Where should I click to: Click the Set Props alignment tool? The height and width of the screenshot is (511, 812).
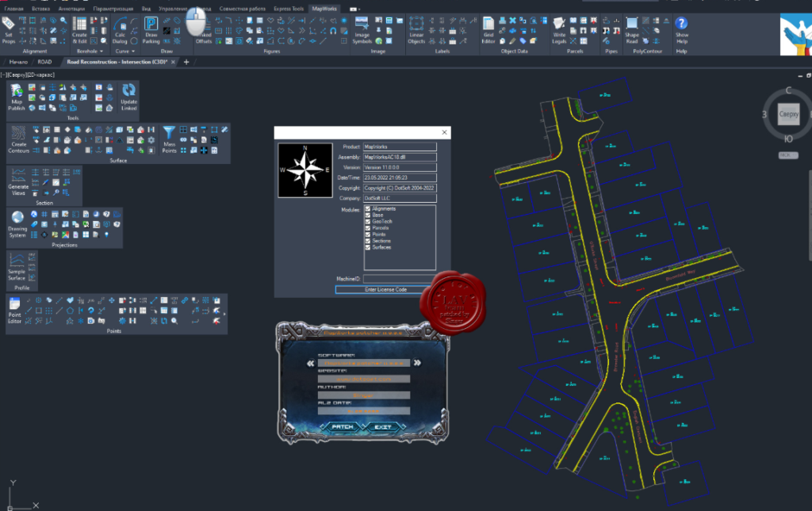tap(8, 30)
